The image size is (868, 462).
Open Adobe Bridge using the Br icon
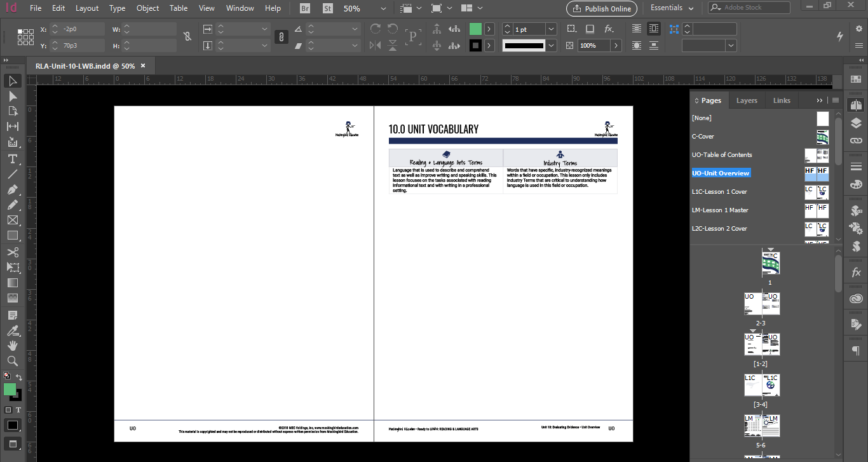click(304, 9)
